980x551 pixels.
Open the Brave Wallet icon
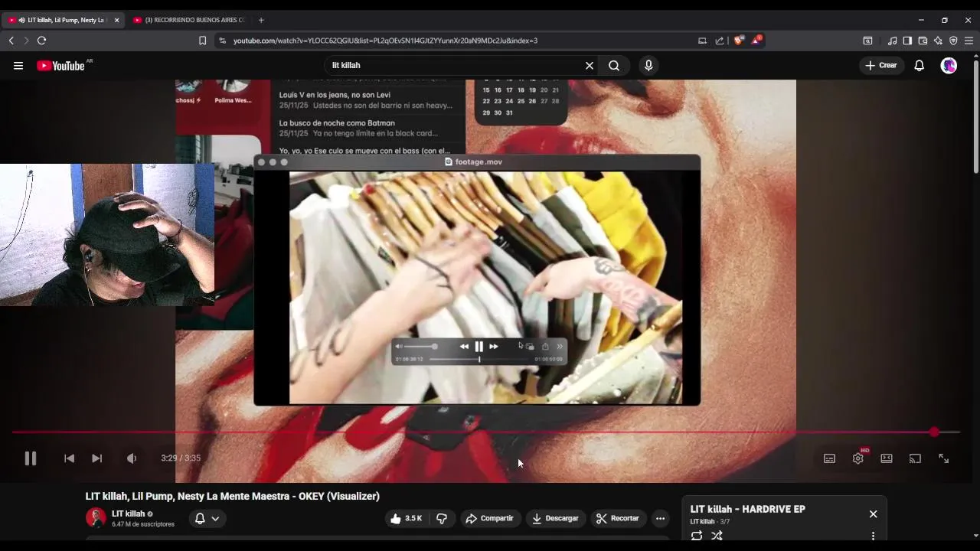pyautogui.click(x=923, y=41)
